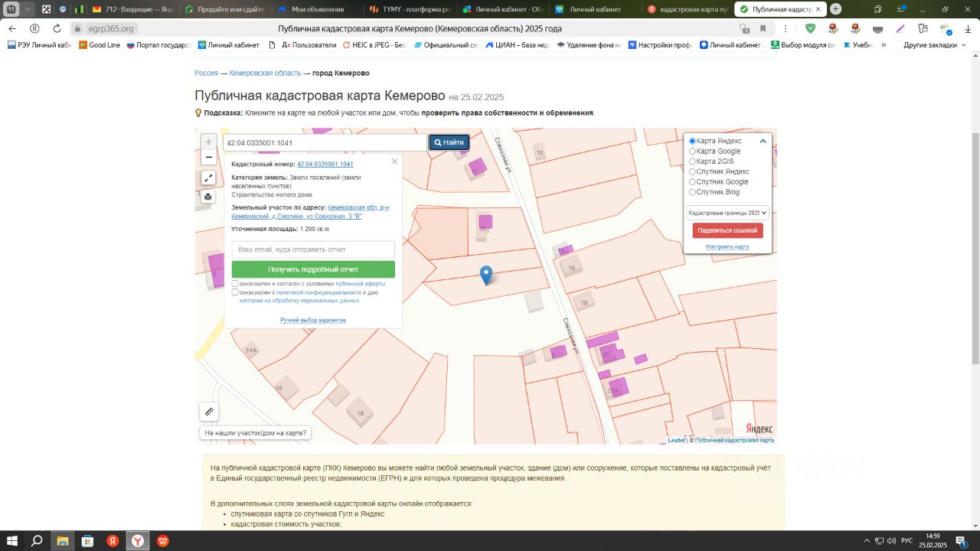Check agreement with публичной оферты
The image size is (980, 551).
(x=236, y=283)
